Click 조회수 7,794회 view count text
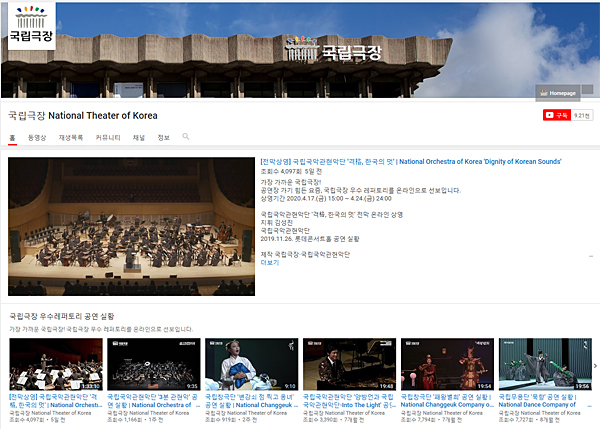The height and width of the screenshot is (429, 600). [x=419, y=420]
